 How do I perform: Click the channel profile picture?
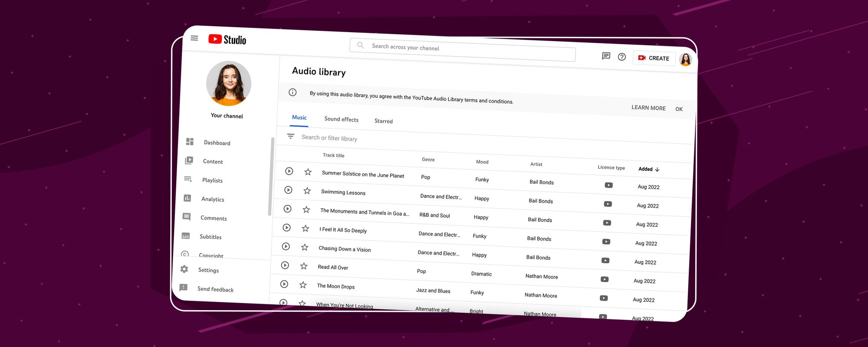(x=229, y=83)
